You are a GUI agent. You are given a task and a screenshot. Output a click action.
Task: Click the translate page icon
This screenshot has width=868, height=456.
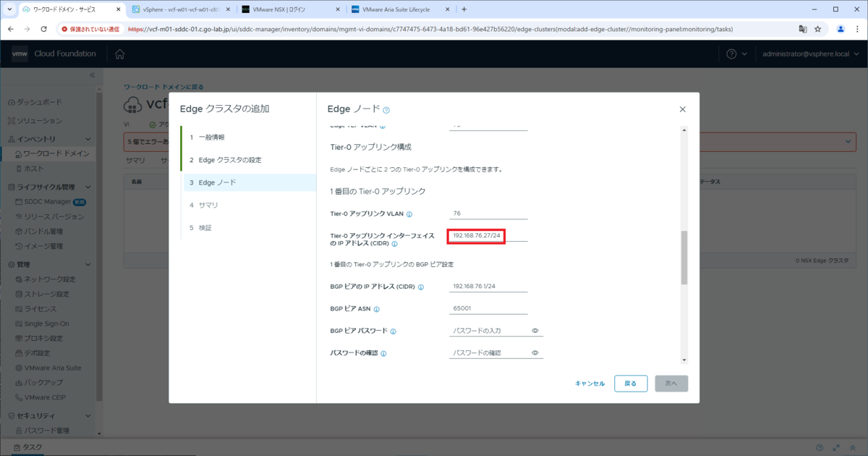point(802,29)
